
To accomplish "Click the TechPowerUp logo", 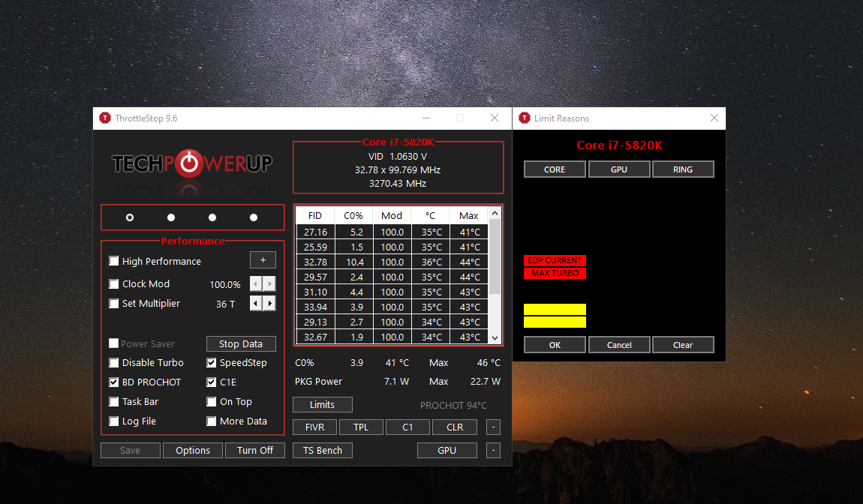I will click(x=192, y=163).
